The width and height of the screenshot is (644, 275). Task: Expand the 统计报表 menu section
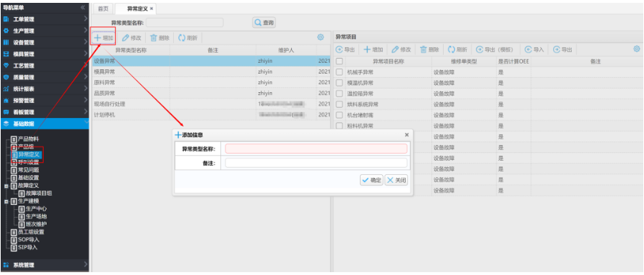(x=44, y=89)
